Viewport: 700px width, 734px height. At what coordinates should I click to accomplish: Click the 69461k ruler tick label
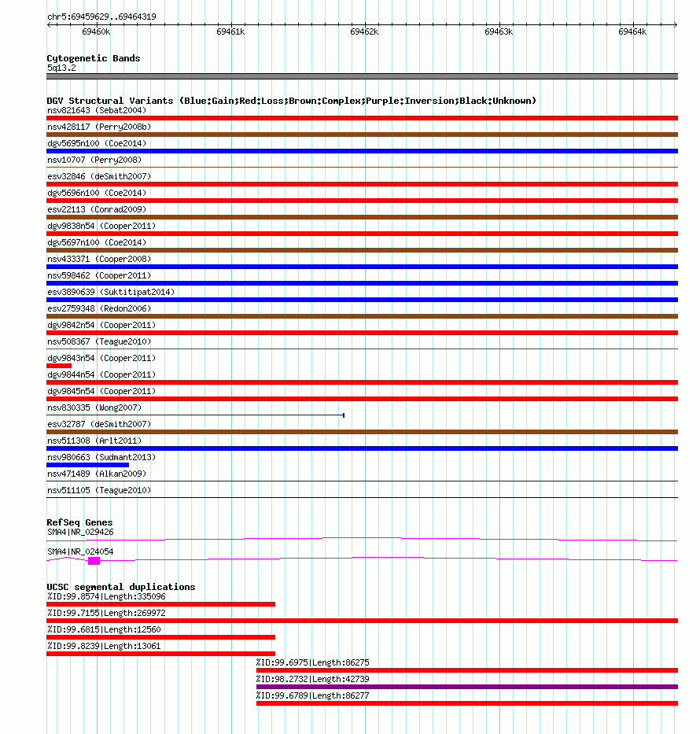230,31
